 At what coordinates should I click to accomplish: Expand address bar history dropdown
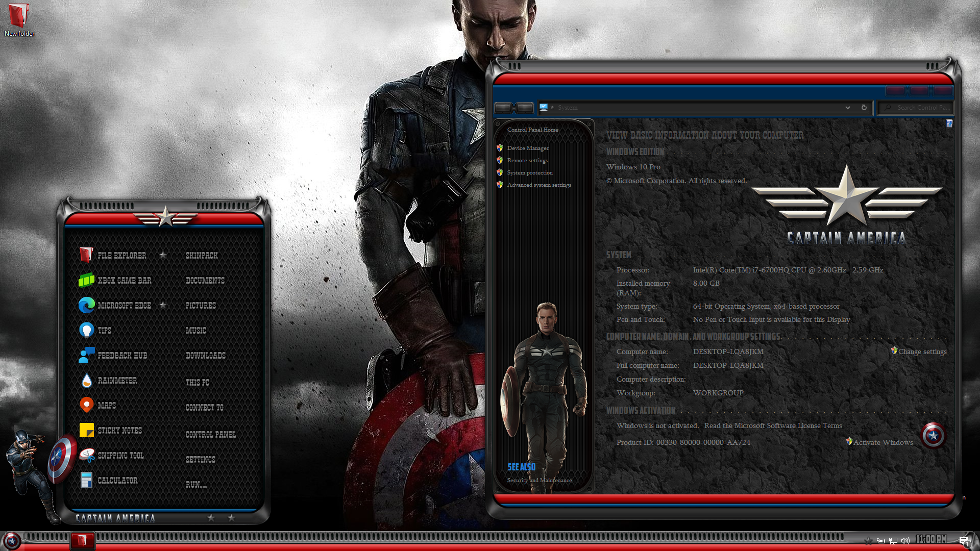pyautogui.click(x=847, y=108)
